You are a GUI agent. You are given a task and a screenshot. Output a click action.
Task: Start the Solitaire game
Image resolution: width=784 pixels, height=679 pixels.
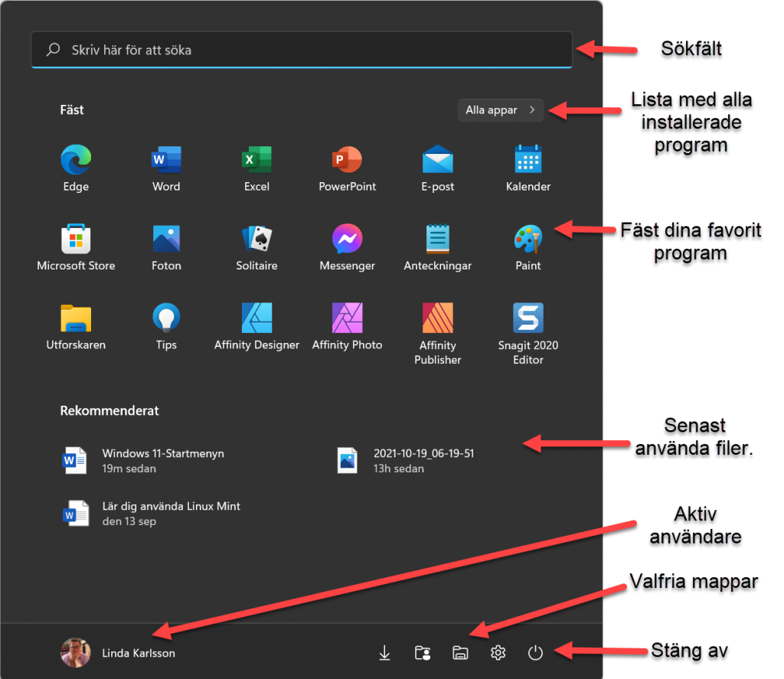click(x=256, y=247)
